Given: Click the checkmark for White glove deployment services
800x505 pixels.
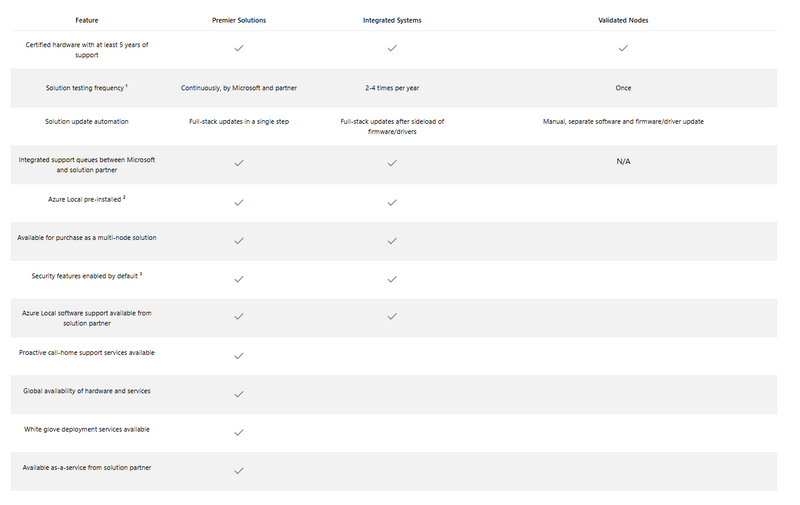Looking at the screenshot, I should click(x=239, y=433).
